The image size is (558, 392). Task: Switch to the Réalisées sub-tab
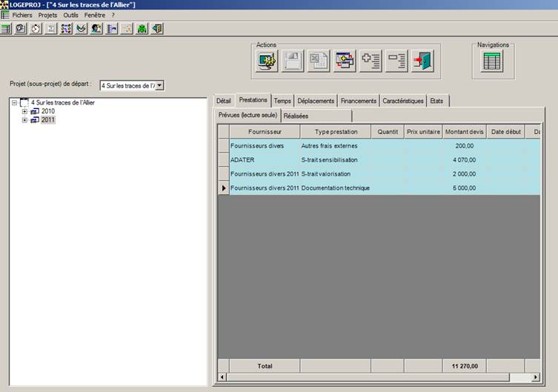click(x=296, y=116)
